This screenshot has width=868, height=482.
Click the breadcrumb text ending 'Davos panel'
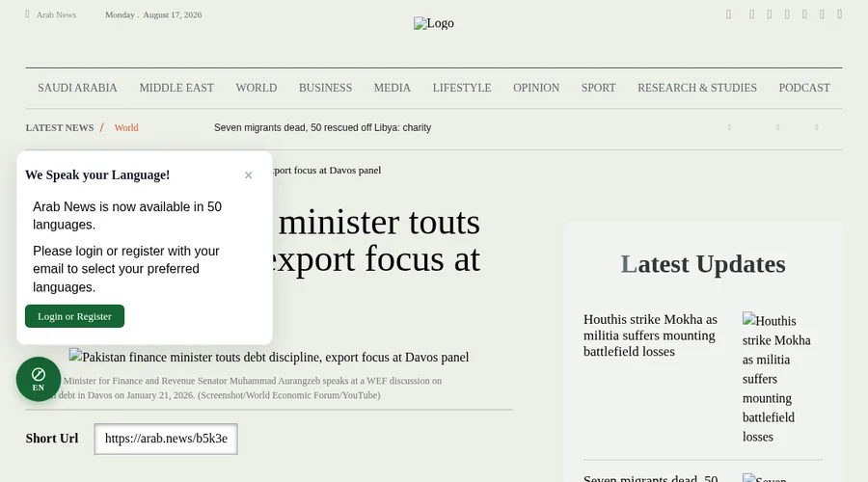tap(327, 171)
